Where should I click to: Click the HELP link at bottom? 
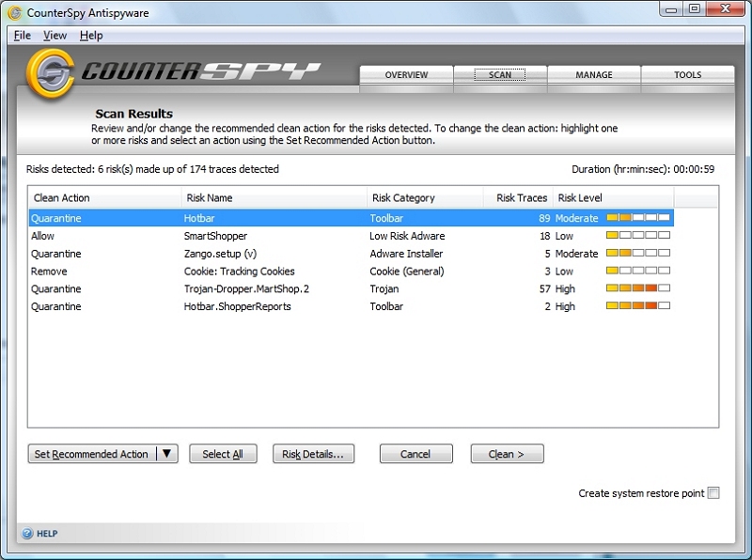click(47, 534)
